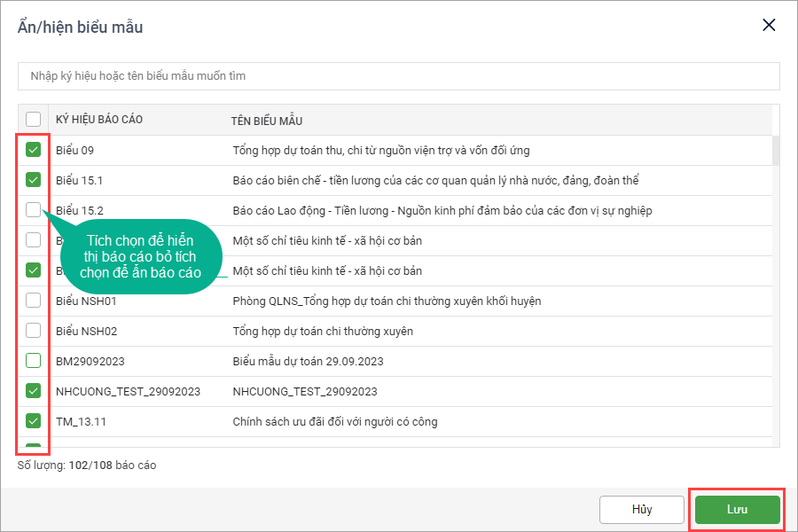This screenshot has height=532, width=798.
Task: Tick the Biểu 15.2 checkbox
Action: (33, 210)
